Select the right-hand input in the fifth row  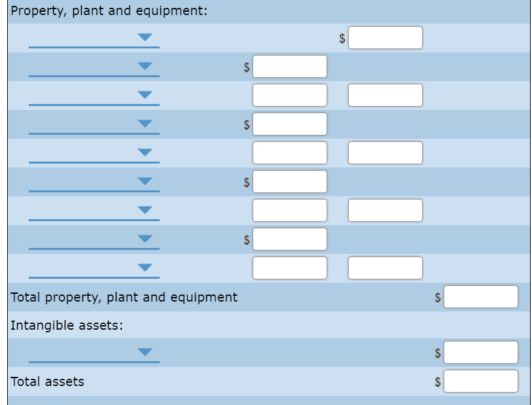click(x=385, y=152)
